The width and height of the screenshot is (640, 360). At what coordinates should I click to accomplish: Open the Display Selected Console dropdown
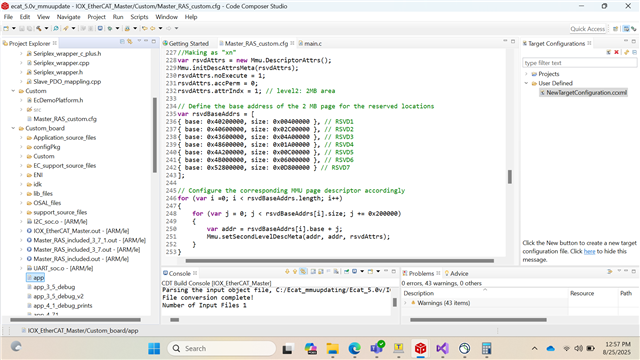(362, 271)
